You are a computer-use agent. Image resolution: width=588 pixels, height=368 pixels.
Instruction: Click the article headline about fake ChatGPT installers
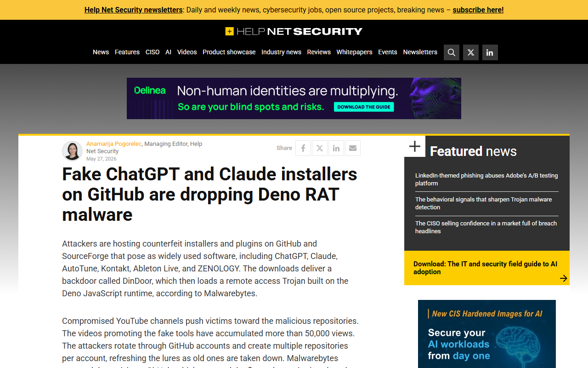tap(209, 194)
